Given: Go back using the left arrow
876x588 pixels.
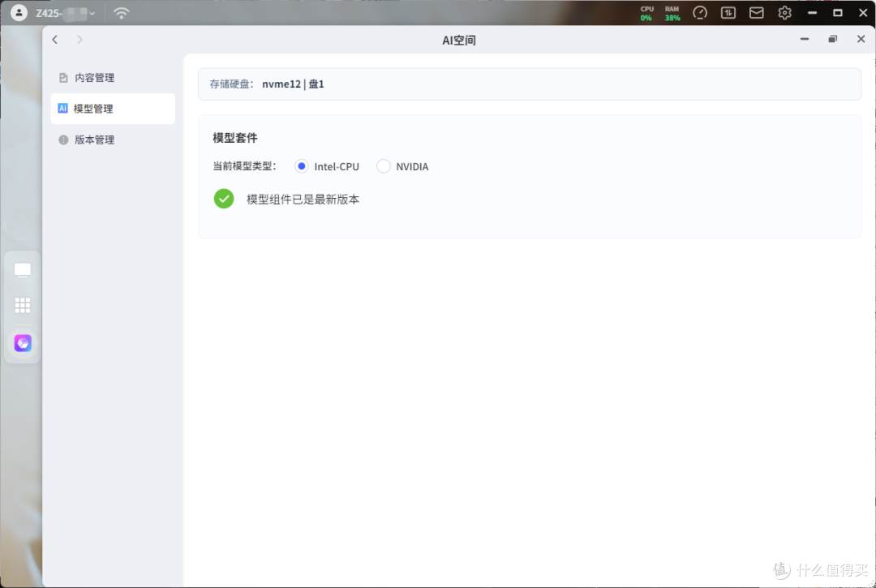Looking at the screenshot, I should [x=55, y=39].
